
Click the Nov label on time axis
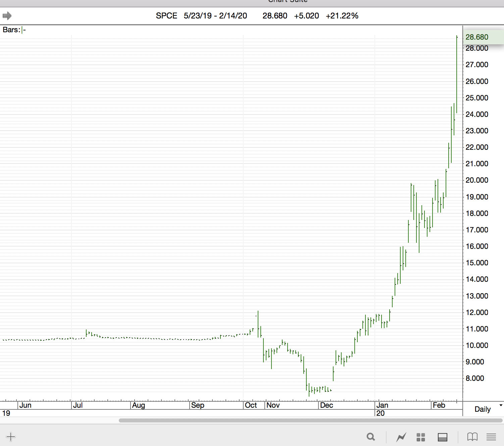click(x=273, y=405)
